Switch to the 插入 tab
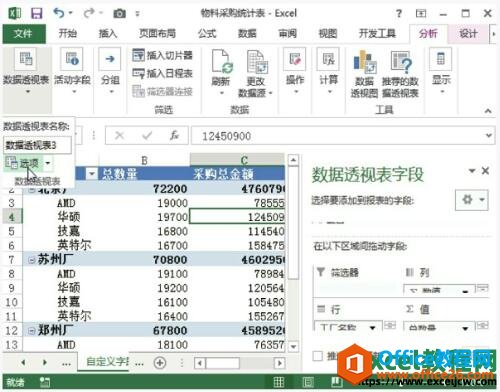Screen dimensions: 500x392 pos(108,33)
